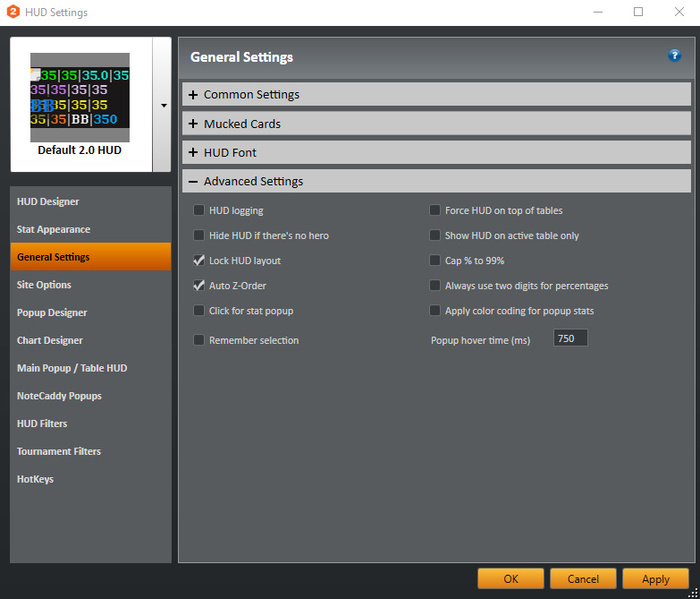Open HUD Filters
700x599 pixels.
(x=90, y=423)
